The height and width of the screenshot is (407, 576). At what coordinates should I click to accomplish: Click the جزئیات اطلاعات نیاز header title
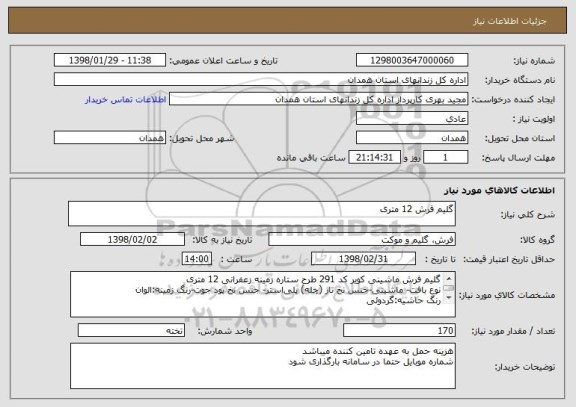510,21
